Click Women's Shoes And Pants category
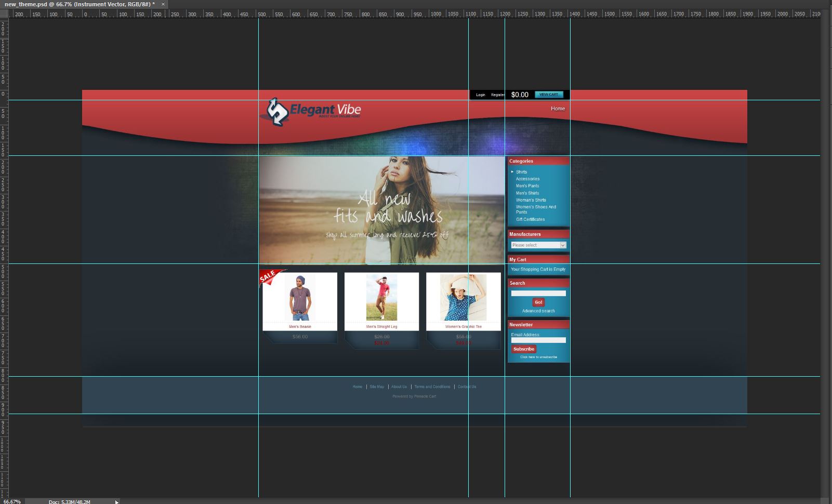The image size is (832, 504). 536,209
